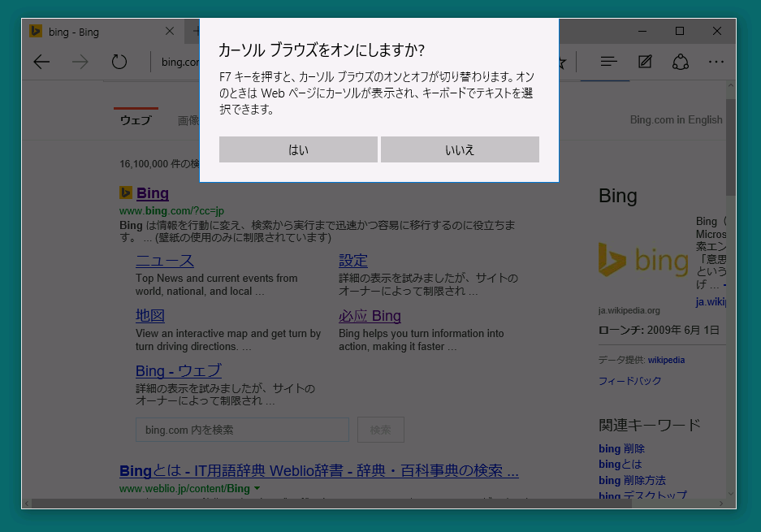Screen dimensions: 761x532
Task: Click the Bing heading in sidebar
Action: click(x=618, y=196)
